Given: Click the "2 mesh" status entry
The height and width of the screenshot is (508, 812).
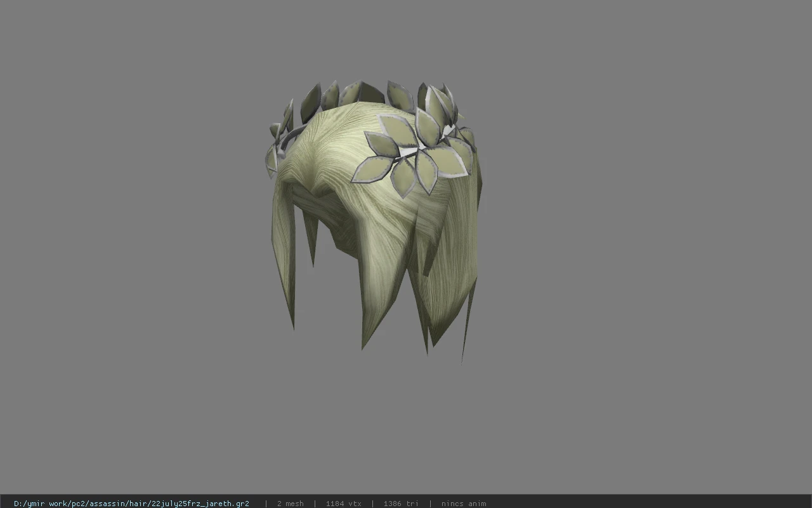Looking at the screenshot, I should 290,504.
